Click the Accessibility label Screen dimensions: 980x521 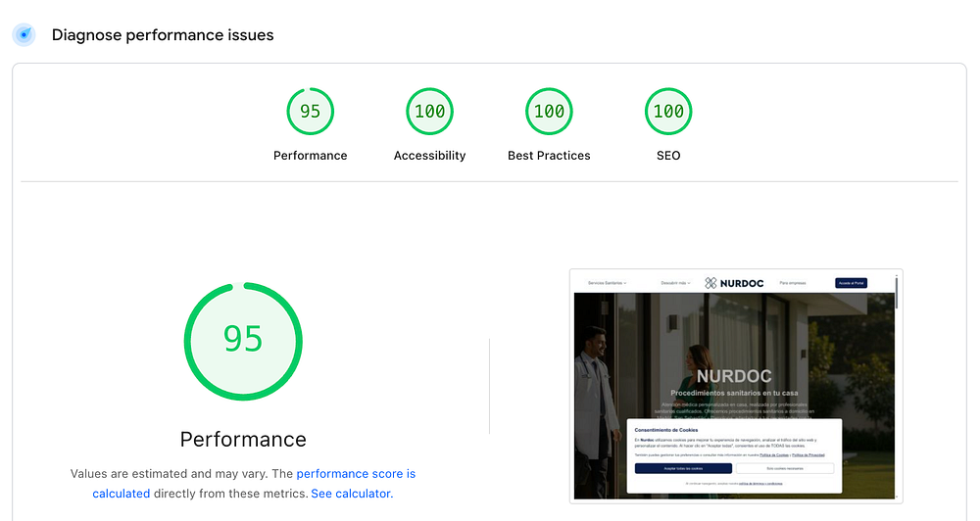(429, 156)
